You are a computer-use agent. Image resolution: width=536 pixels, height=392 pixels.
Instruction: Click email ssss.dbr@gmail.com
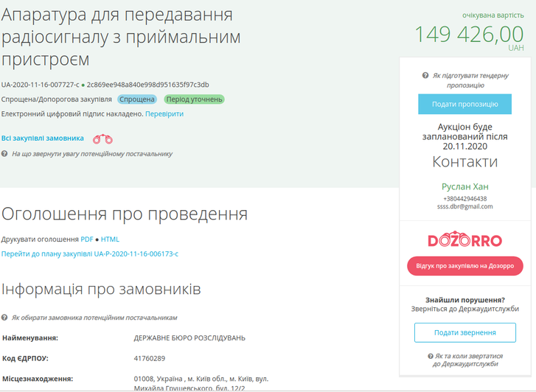pos(465,206)
